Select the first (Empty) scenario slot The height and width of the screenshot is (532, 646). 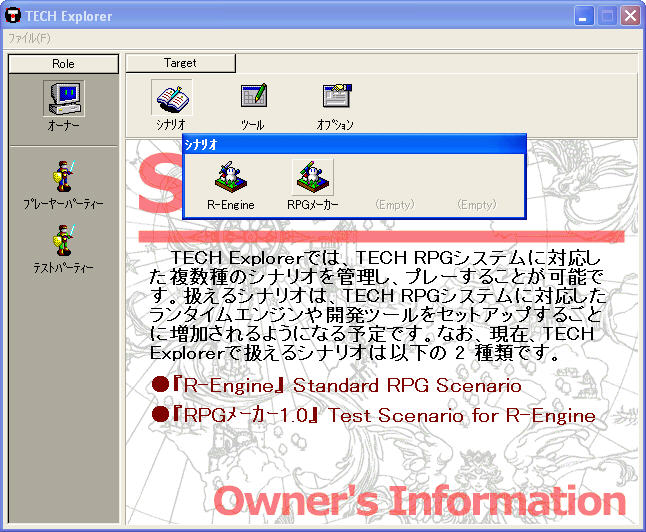click(394, 204)
